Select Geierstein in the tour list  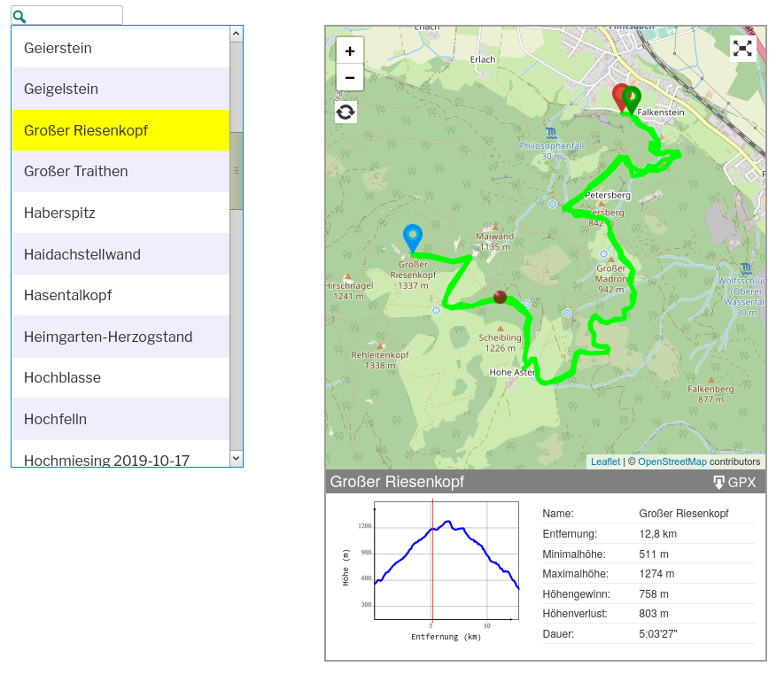coord(120,48)
